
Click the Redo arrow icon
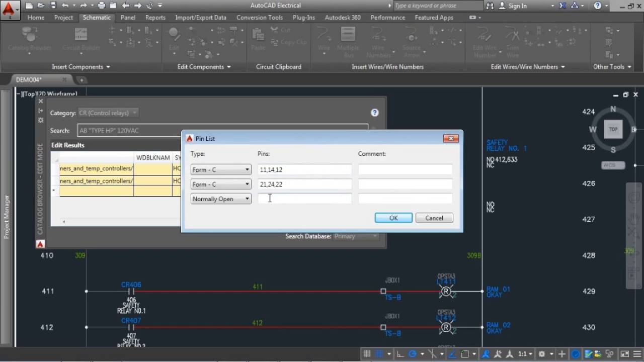tap(83, 6)
